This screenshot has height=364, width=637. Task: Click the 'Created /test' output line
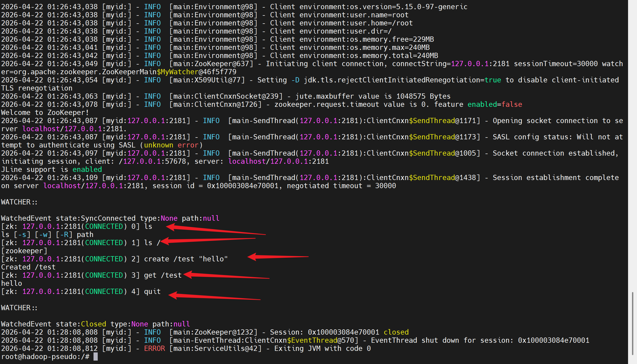click(28, 267)
